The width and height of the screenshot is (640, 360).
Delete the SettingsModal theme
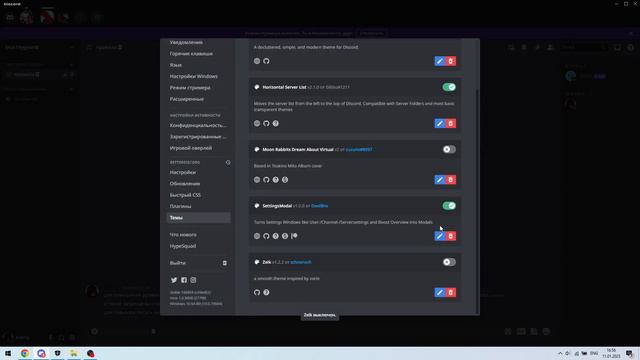[451, 236]
